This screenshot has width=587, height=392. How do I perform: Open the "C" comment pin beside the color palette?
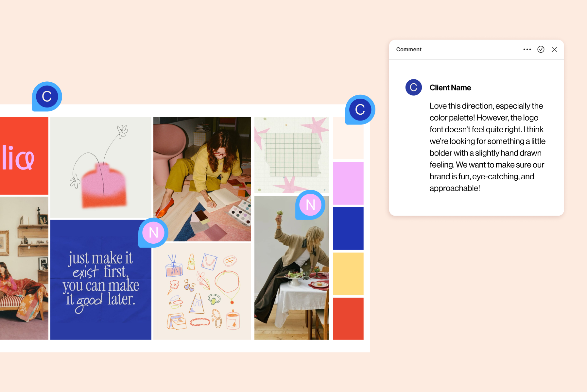pos(360,110)
